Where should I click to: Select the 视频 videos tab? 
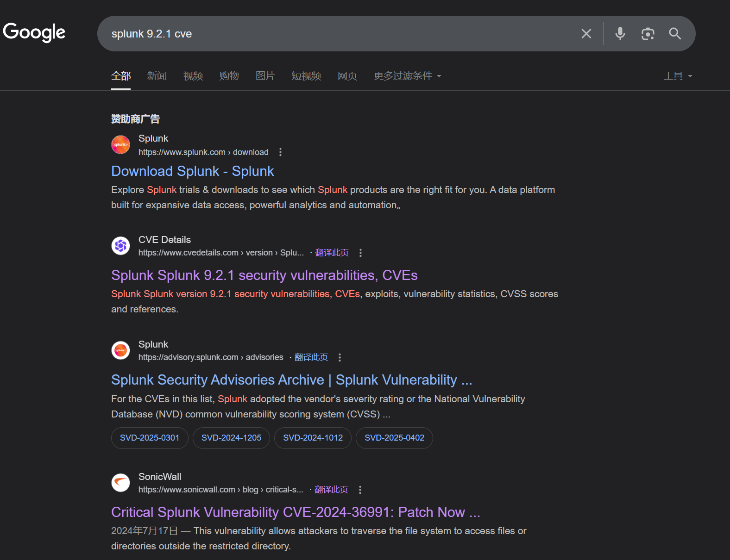[193, 76]
